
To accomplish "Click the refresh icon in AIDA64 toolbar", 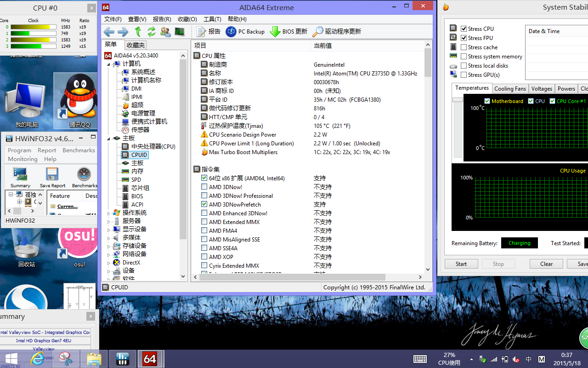I will tap(151, 32).
